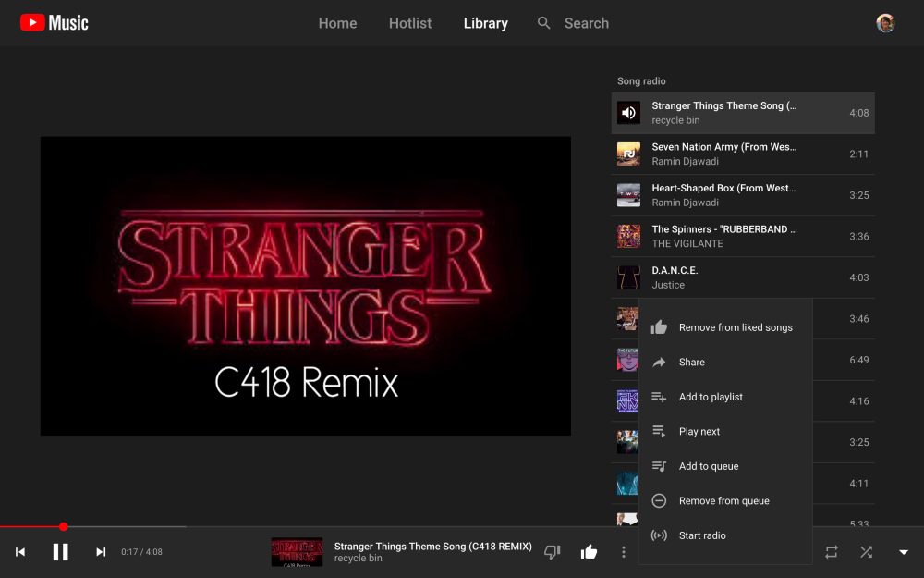Toggle repeat mode in the player bar

[x=831, y=551]
